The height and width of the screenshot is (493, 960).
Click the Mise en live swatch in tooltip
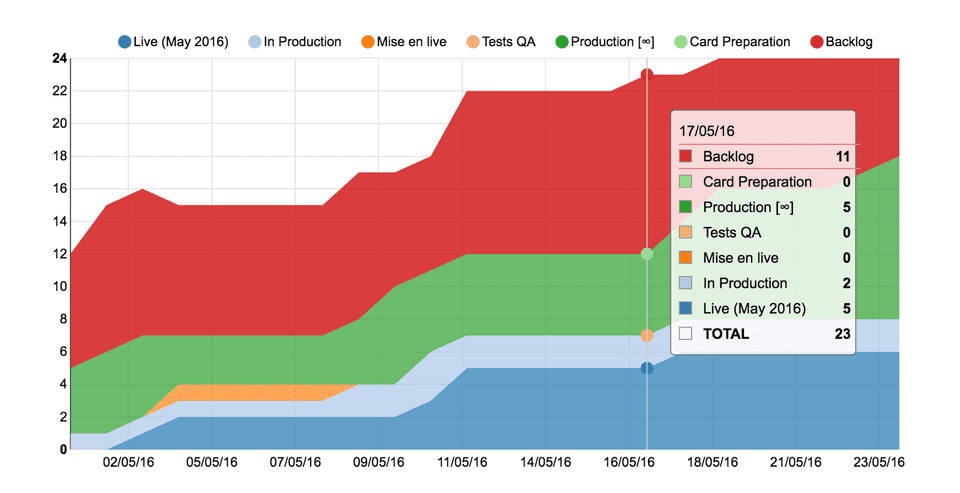point(686,258)
